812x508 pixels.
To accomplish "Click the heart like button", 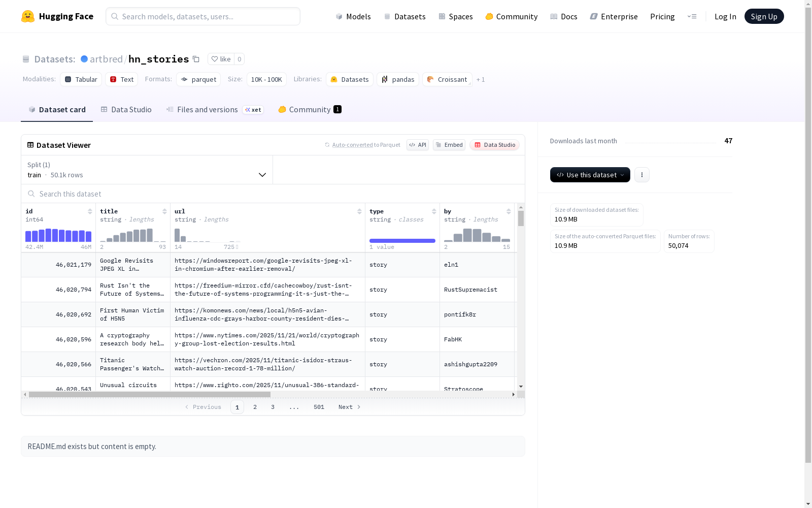I will pyautogui.click(x=221, y=59).
